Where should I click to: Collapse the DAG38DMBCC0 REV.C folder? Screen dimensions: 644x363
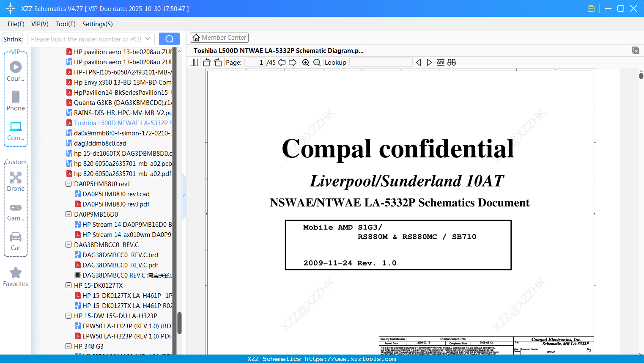click(x=69, y=245)
